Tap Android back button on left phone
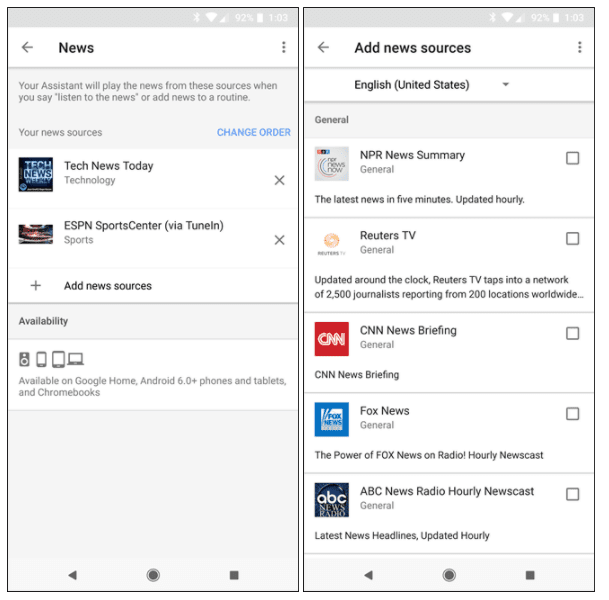Image resolution: width=609 pixels, height=600 pixels. (73, 575)
